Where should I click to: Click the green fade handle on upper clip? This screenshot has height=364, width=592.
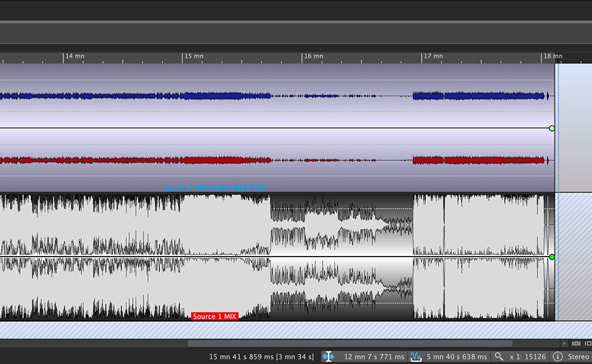click(551, 129)
